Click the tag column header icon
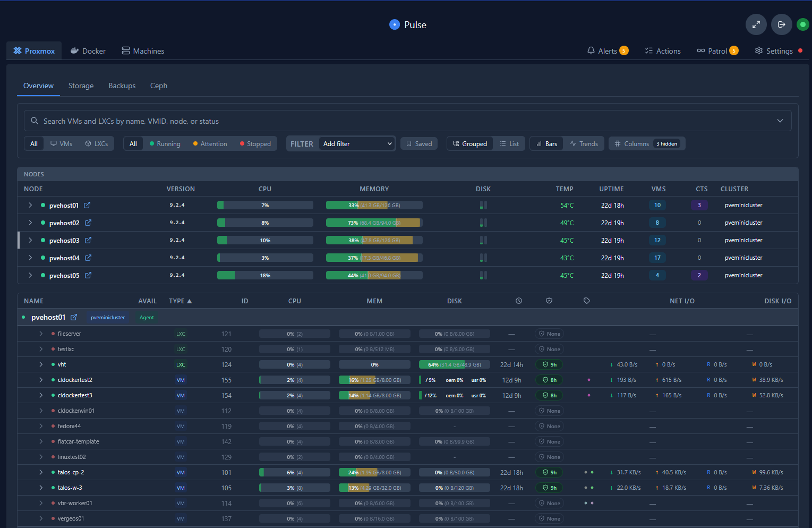The width and height of the screenshot is (812, 528). coord(587,301)
